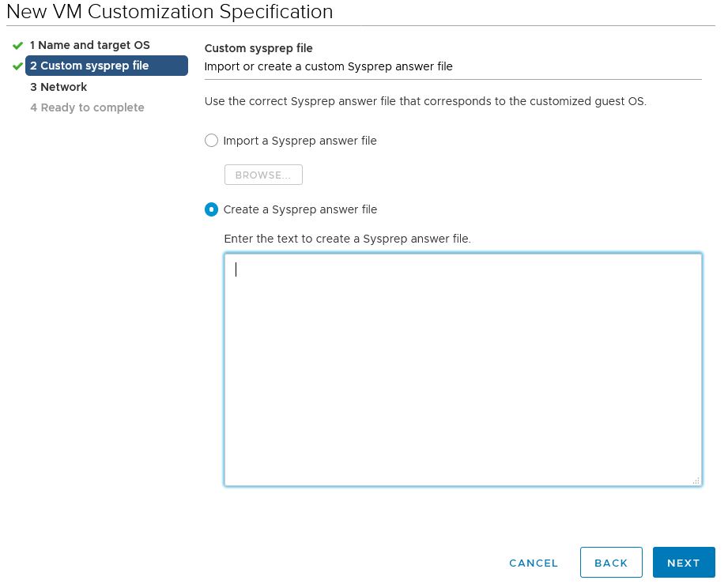Image resolution: width=728 pixels, height=584 pixels.
Task: Focus the Sysprep answer file text area
Action: tap(462, 369)
